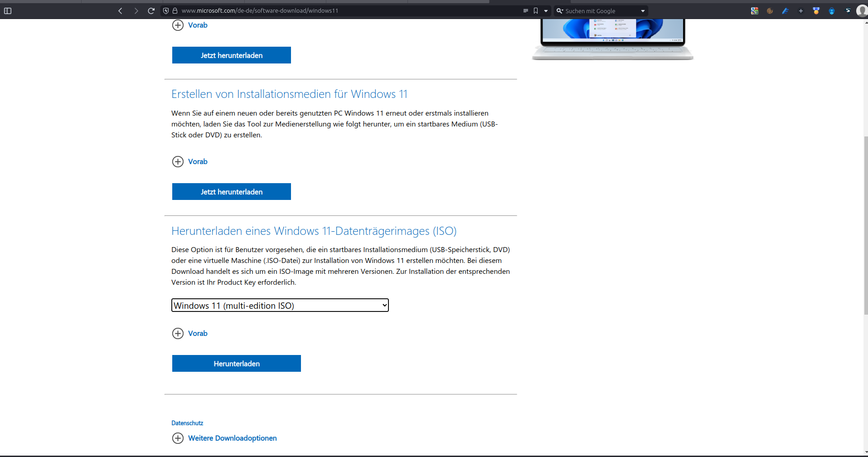The width and height of the screenshot is (868, 457).
Task: Click heading 'Erstellen von Installationsmedien für Windows 11'
Action: [289, 94]
